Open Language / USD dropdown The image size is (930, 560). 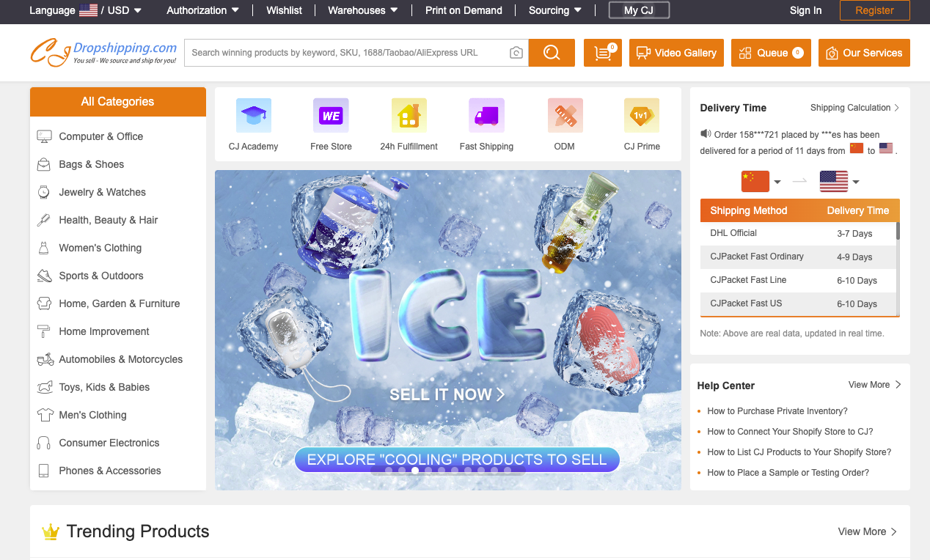point(86,10)
